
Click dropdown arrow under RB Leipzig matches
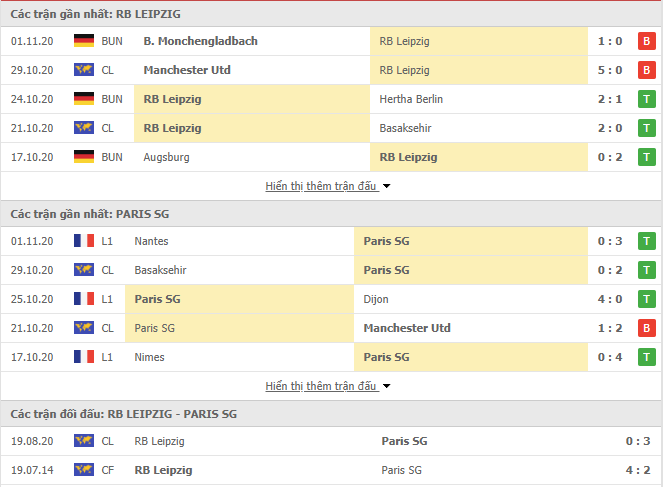(386, 186)
